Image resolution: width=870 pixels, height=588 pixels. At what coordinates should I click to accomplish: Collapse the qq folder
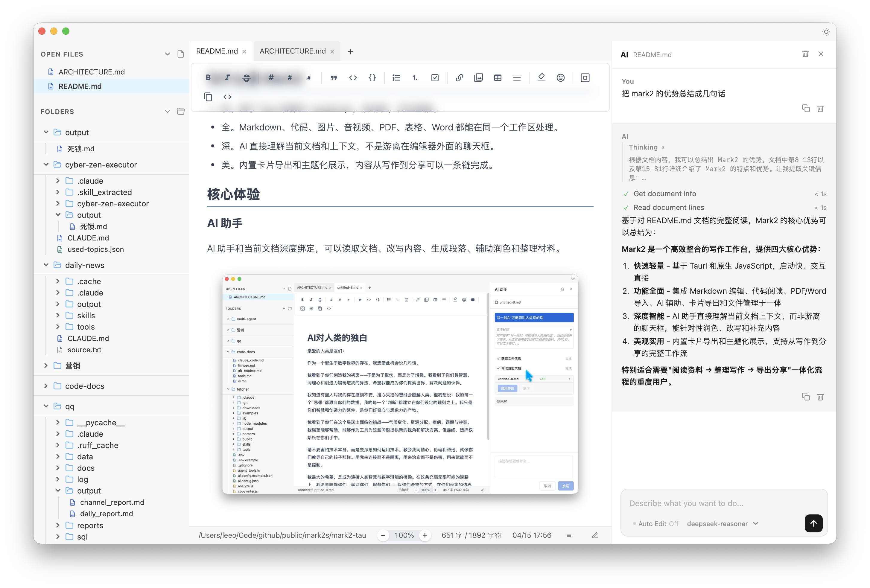[x=46, y=406]
